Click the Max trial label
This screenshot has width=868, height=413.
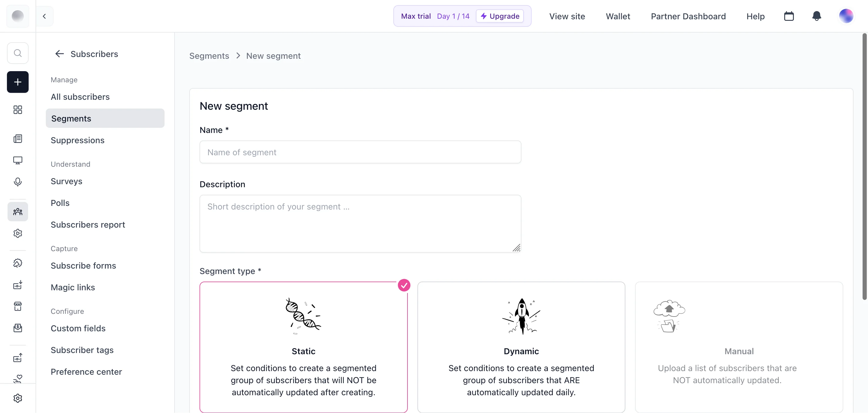tap(416, 16)
